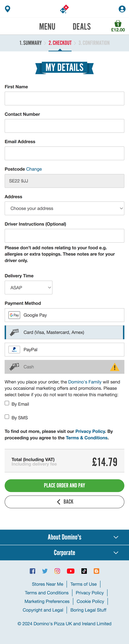The width and height of the screenshot is (129, 644).
Task: Open the store locator pin icon
Action: tap(7, 9)
